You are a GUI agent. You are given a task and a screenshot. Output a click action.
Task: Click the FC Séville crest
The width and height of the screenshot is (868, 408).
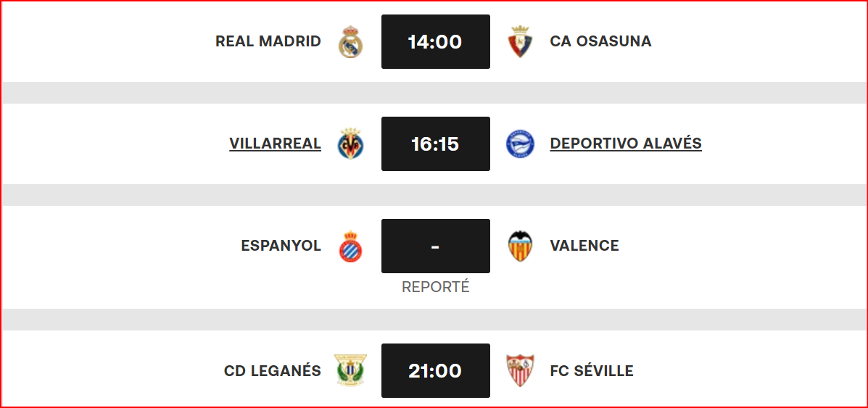pos(521,370)
